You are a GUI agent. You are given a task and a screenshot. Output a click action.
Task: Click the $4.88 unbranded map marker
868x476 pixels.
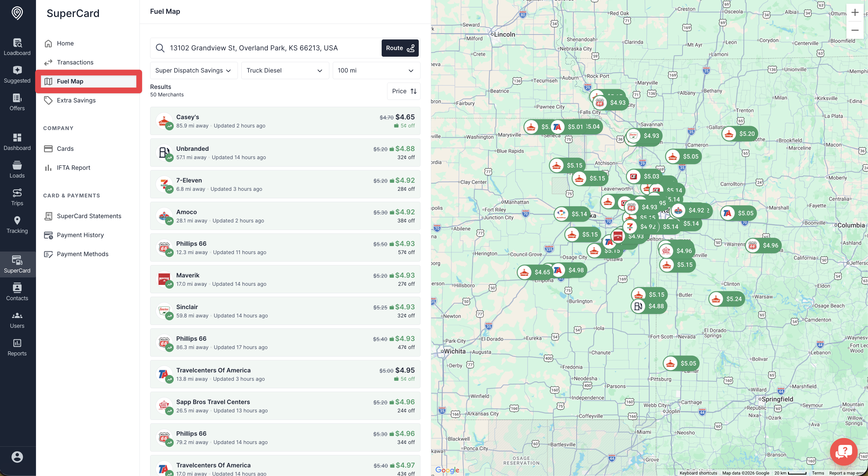[649, 306]
